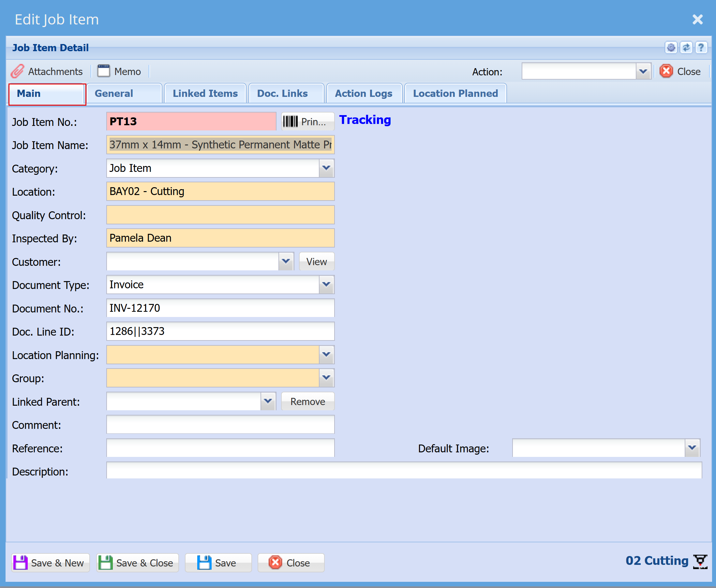
Task: Open the Default Image dropdown
Action: pyautogui.click(x=692, y=448)
